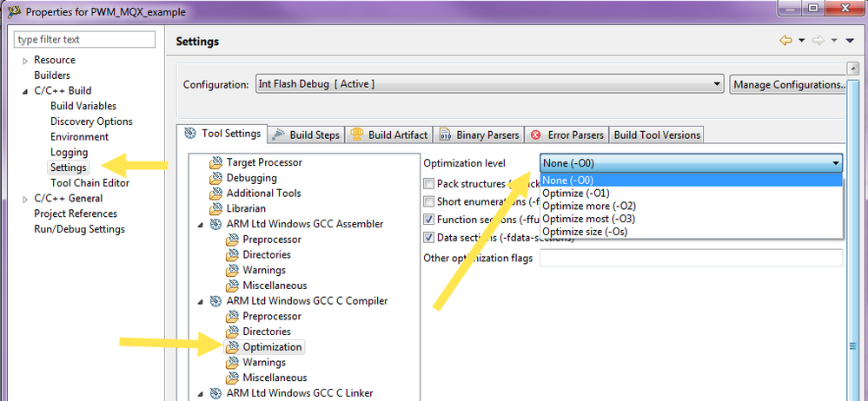This screenshot has width=868, height=401.
Task: Click the properties window title icon
Action: (14, 10)
